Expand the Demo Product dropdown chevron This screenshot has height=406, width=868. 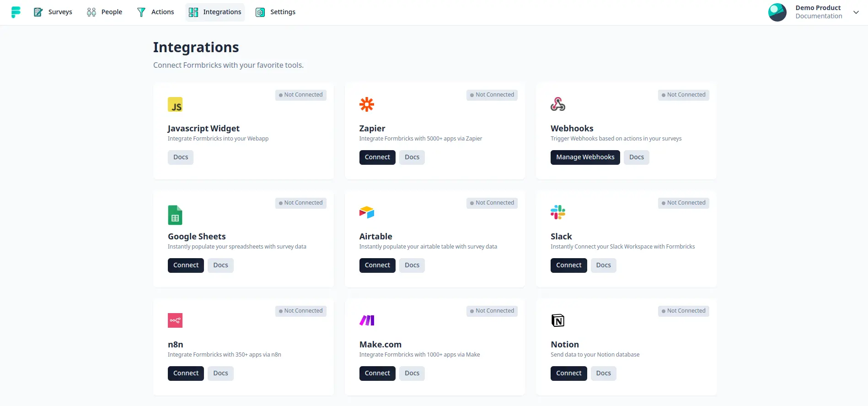[x=856, y=12]
